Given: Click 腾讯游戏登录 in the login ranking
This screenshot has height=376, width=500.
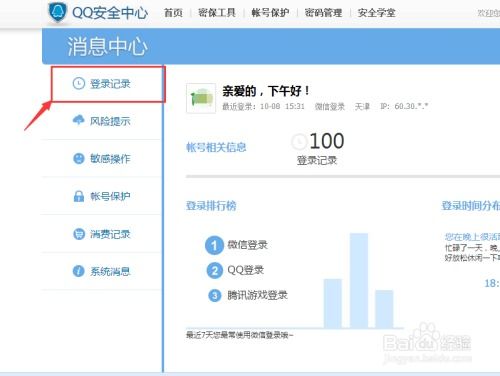Looking at the screenshot, I should 257,295.
